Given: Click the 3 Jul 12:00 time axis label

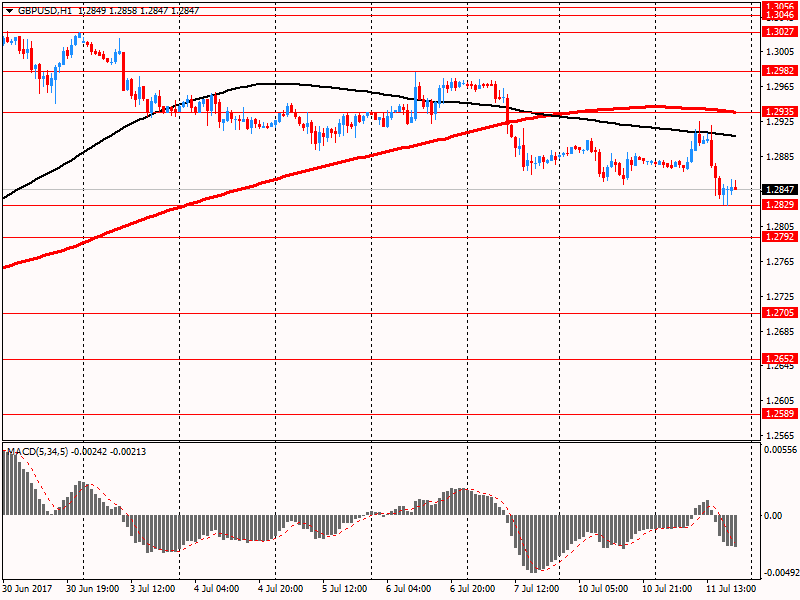Looking at the screenshot, I should click(x=153, y=589).
